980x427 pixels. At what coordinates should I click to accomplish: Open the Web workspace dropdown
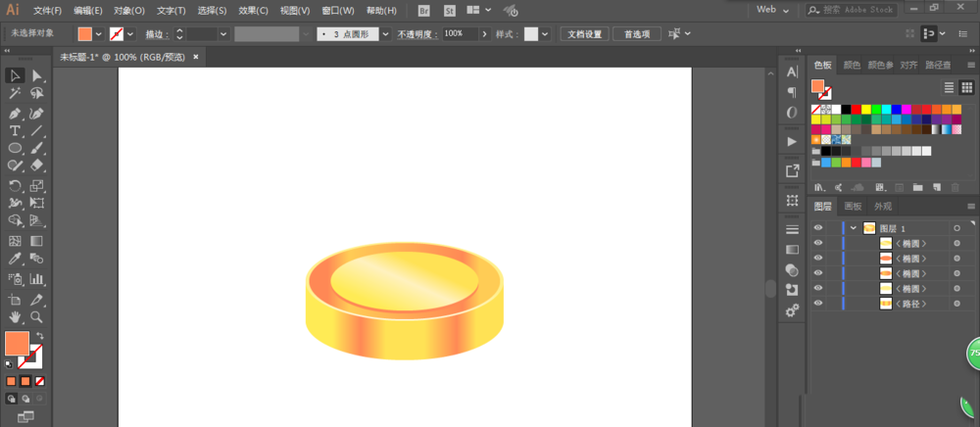pos(775,10)
